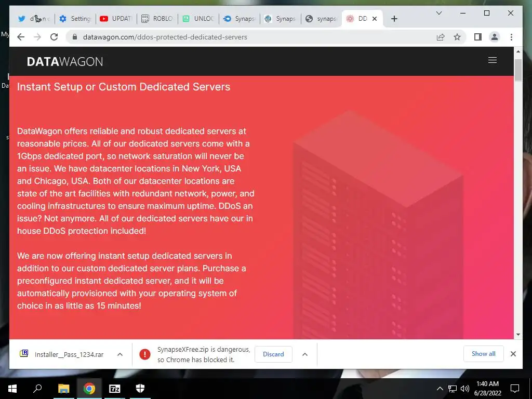Open the clock showing 1:40 AM
This screenshot has width=532, height=399.
(487, 389)
